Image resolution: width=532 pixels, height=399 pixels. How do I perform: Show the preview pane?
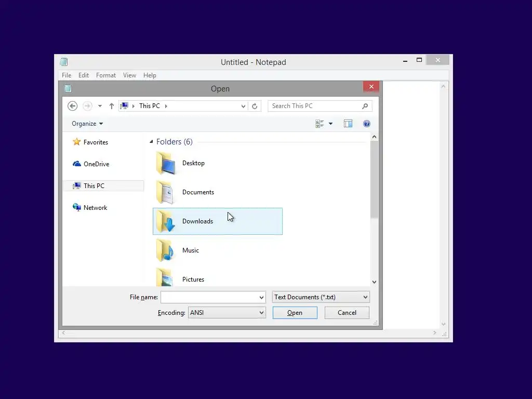348,124
